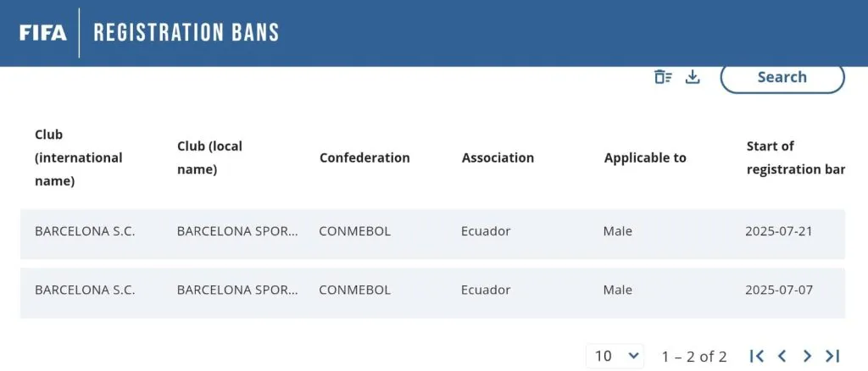Image resolution: width=868 pixels, height=371 pixels.
Task: Click the clear filters icon
Action: 663,77
